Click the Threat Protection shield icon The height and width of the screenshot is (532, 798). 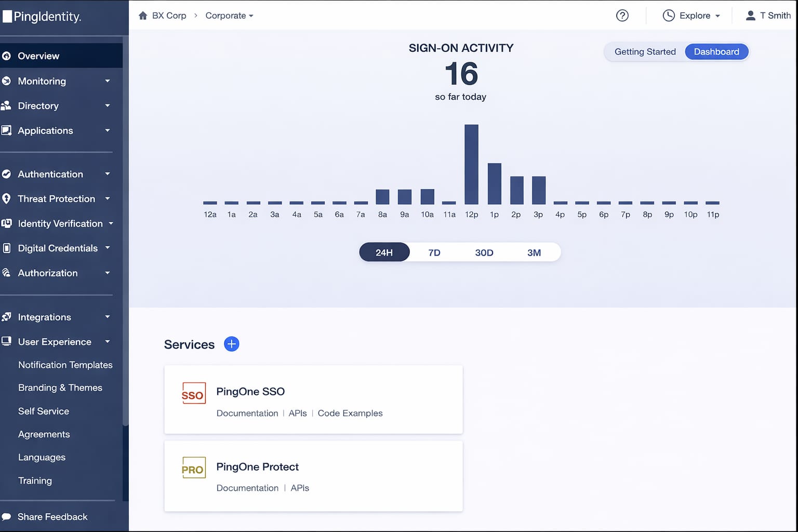(x=6, y=198)
